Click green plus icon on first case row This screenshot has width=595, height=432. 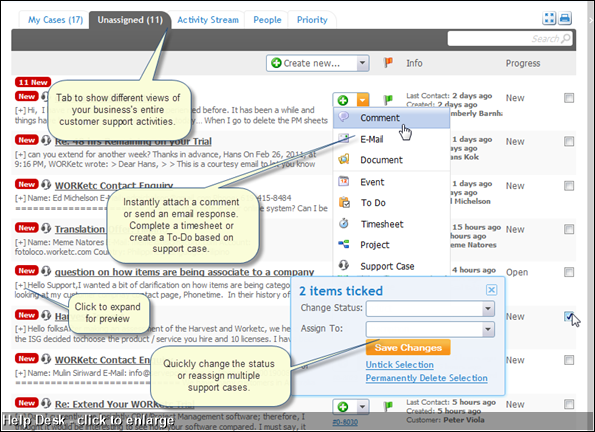343,100
